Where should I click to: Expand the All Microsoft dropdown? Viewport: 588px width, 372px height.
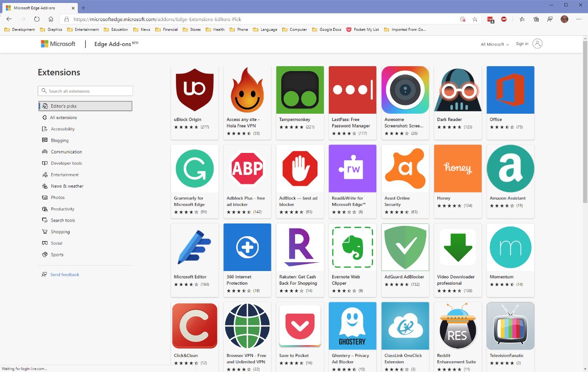coord(494,44)
